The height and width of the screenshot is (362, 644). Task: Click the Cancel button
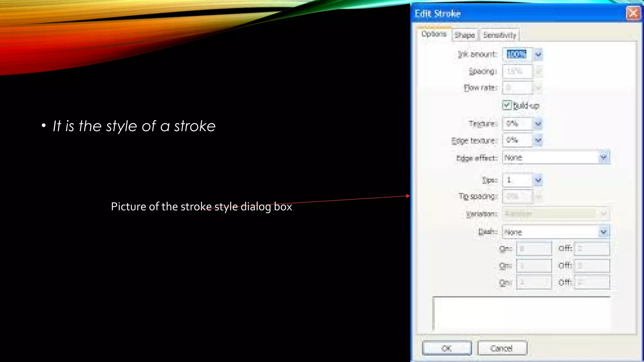[502, 348]
